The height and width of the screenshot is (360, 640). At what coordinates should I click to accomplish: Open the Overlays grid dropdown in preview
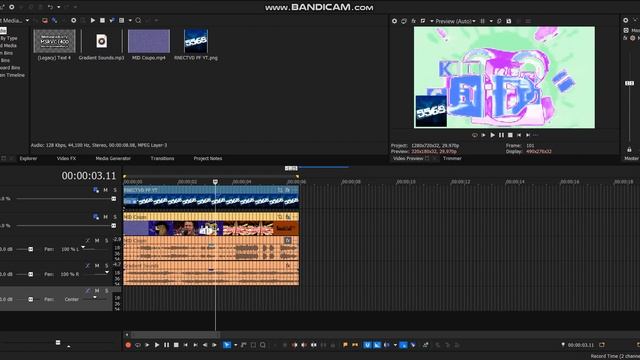click(491, 21)
